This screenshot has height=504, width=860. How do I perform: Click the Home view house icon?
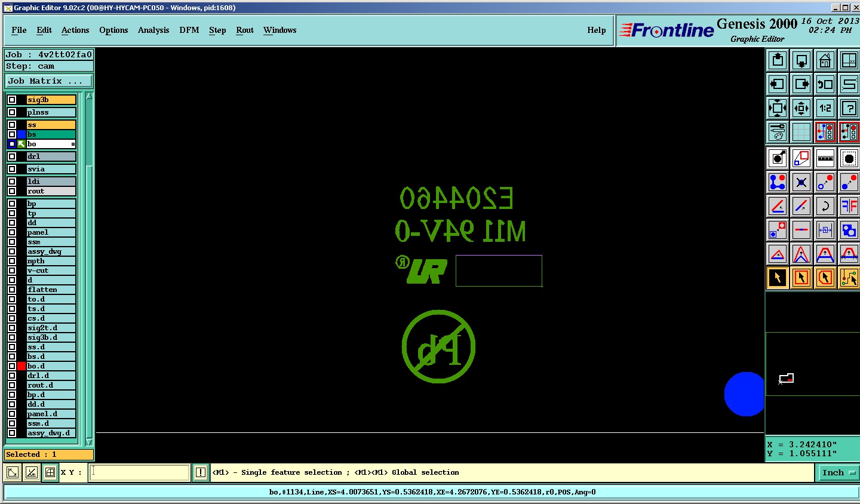point(825,60)
